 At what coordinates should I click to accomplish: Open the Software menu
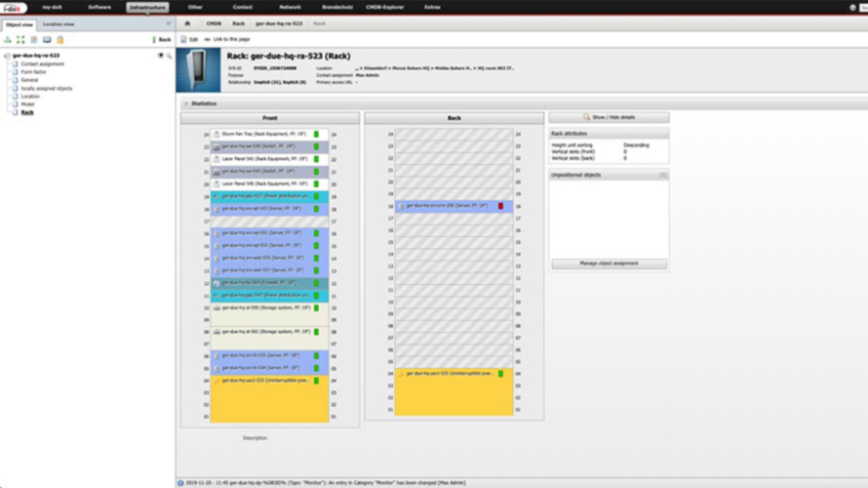pyautogui.click(x=99, y=7)
